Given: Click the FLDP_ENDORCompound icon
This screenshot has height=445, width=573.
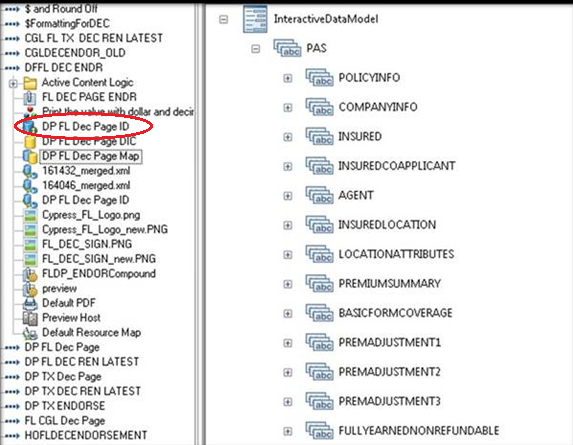Looking at the screenshot, I should point(30,274).
